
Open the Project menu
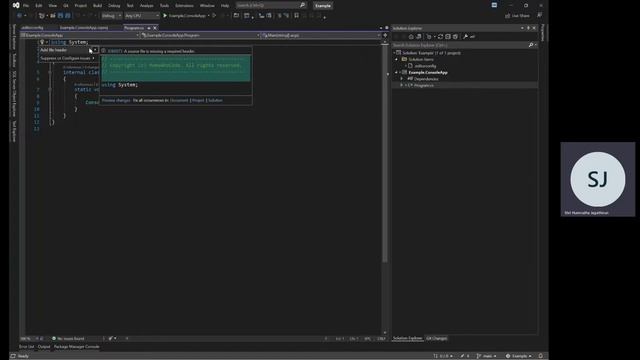[x=80, y=6]
